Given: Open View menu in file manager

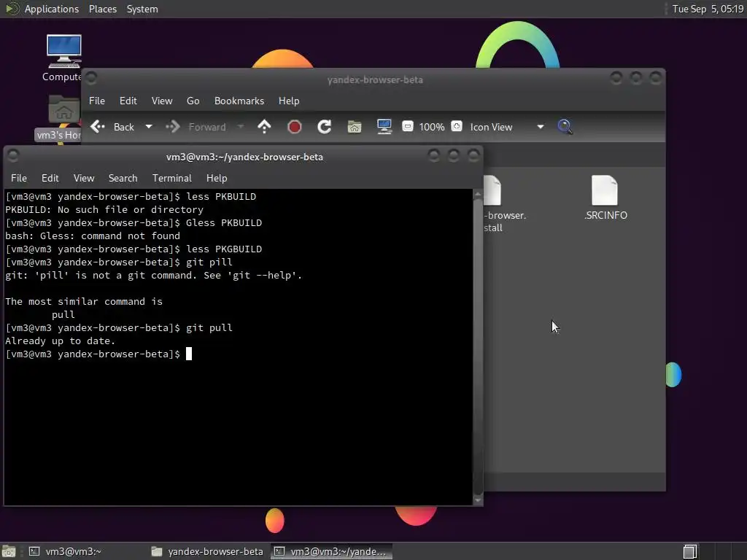Looking at the screenshot, I should (x=162, y=101).
